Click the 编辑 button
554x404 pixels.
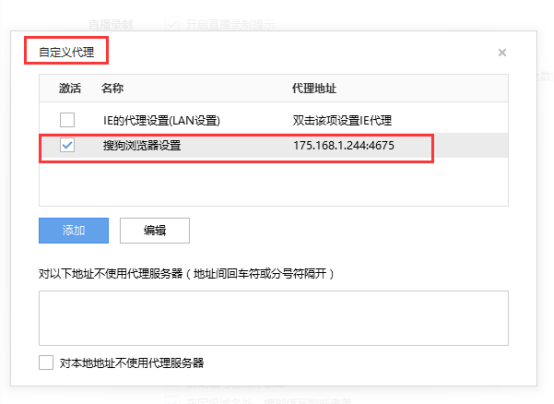[x=155, y=230]
